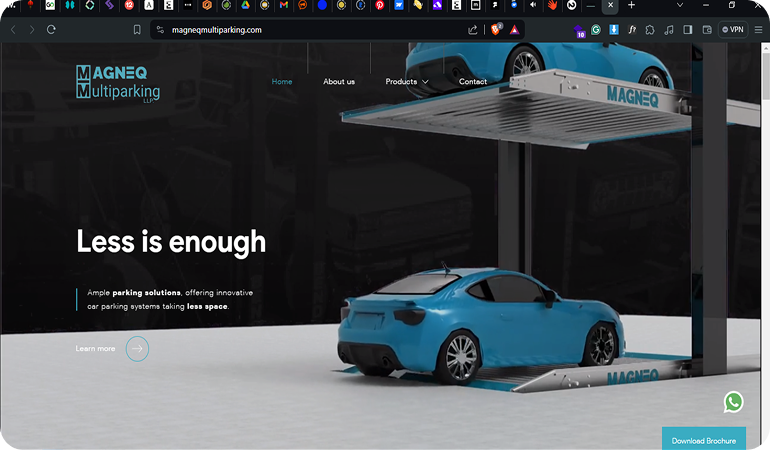The width and height of the screenshot is (770, 450).
Task: Close the active browser tab
Action: tap(610, 5)
